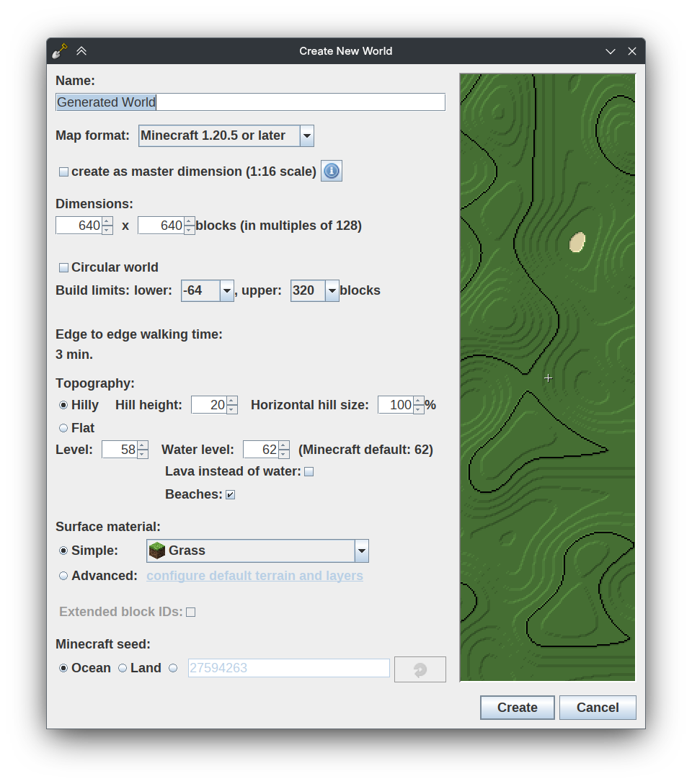Open the upper build limit dropdown
Screen dimensions: 692x784
pyautogui.click(x=332, y=291)
